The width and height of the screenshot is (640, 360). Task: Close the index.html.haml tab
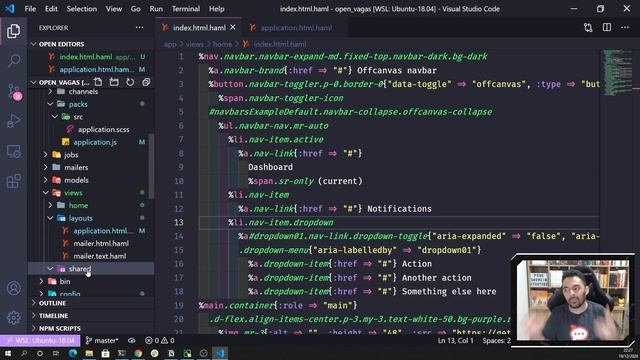pos(233,27)
